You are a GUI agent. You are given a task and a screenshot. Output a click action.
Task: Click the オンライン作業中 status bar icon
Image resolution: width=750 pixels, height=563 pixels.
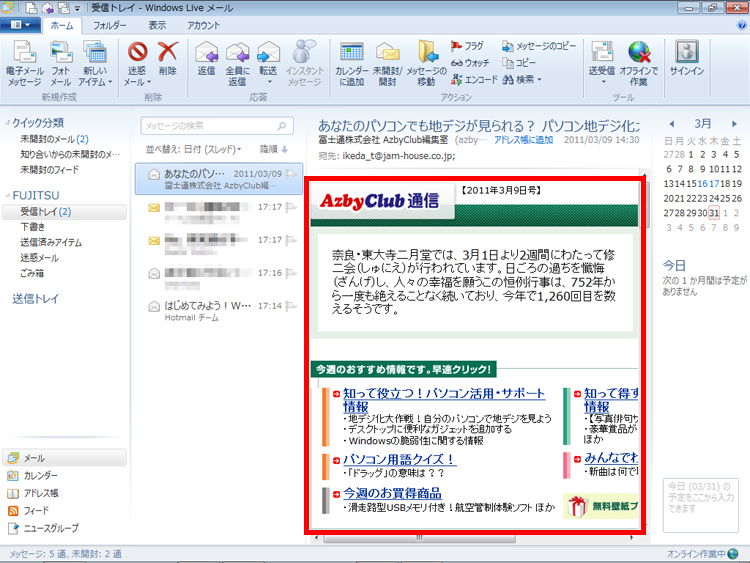coord(733,554)
